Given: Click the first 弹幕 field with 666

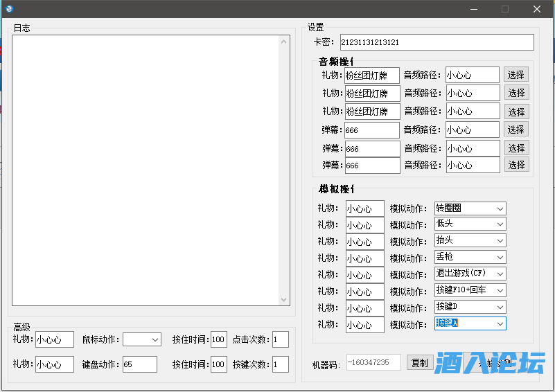Looking at the screenshot, I should pyautogui.click(x=371, y=130).
